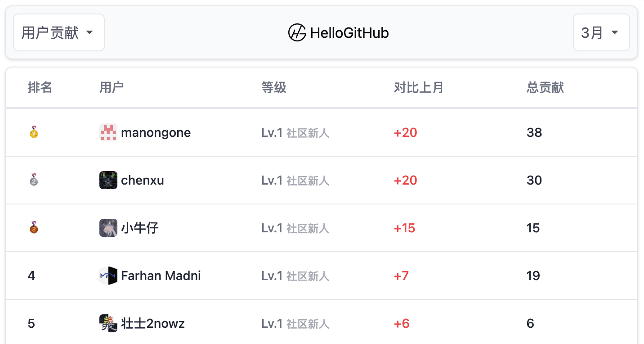Click the 等级 column header

273,87
